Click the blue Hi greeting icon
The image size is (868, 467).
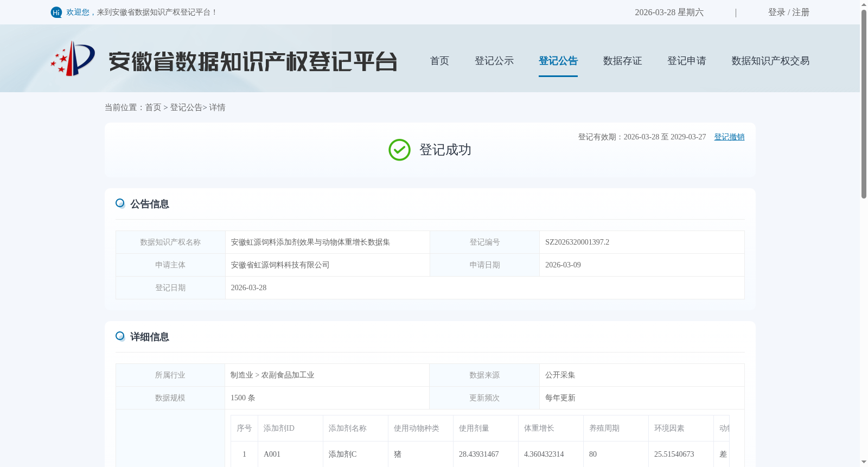tap(56, 12)
